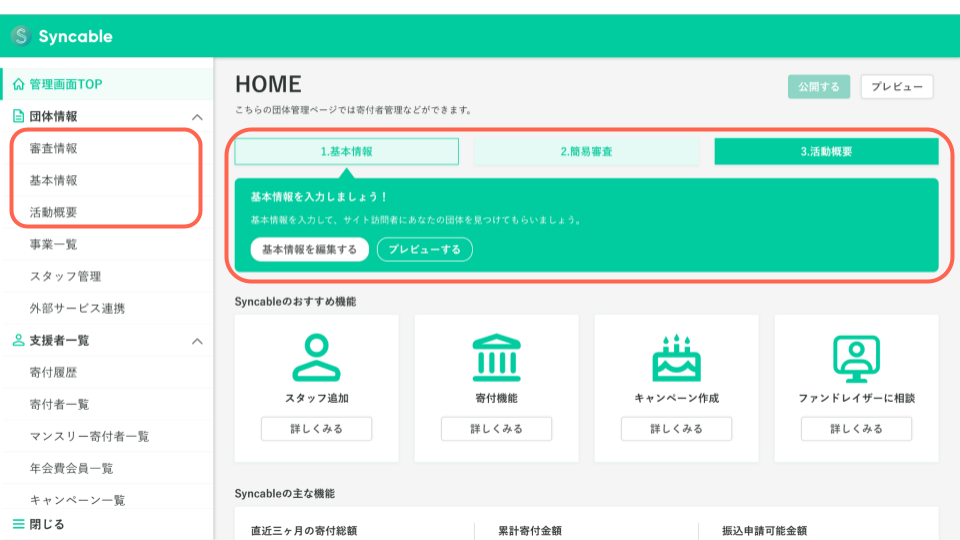Open 事業一覧 in sidebar
Viewport: 960px width, 540px height.
point(107,244)
